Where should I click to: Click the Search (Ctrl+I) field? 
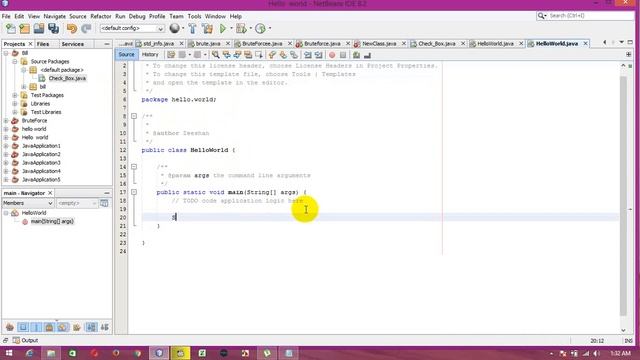point(585,16)
